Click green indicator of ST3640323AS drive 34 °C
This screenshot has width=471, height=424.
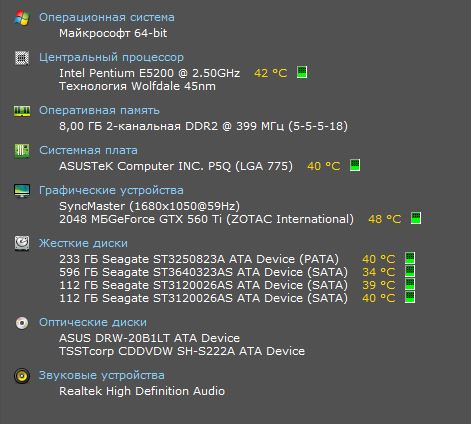click(410, 271)
